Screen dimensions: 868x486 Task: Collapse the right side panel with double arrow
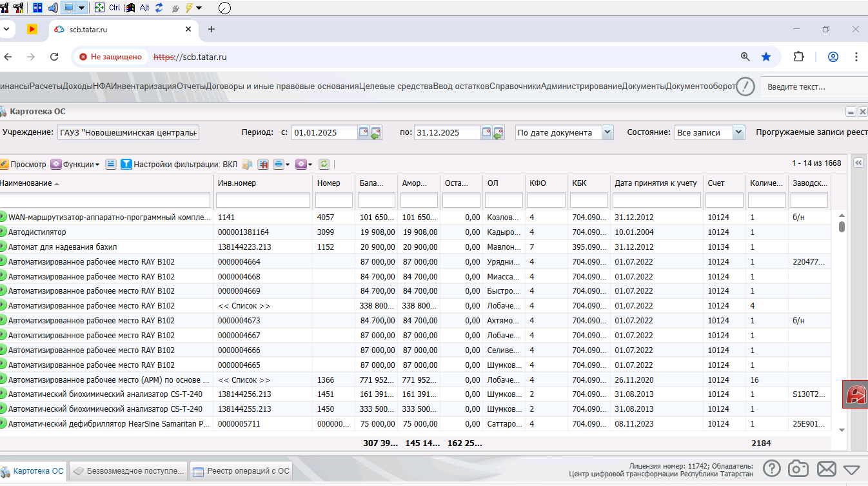[x=858, y=163]
